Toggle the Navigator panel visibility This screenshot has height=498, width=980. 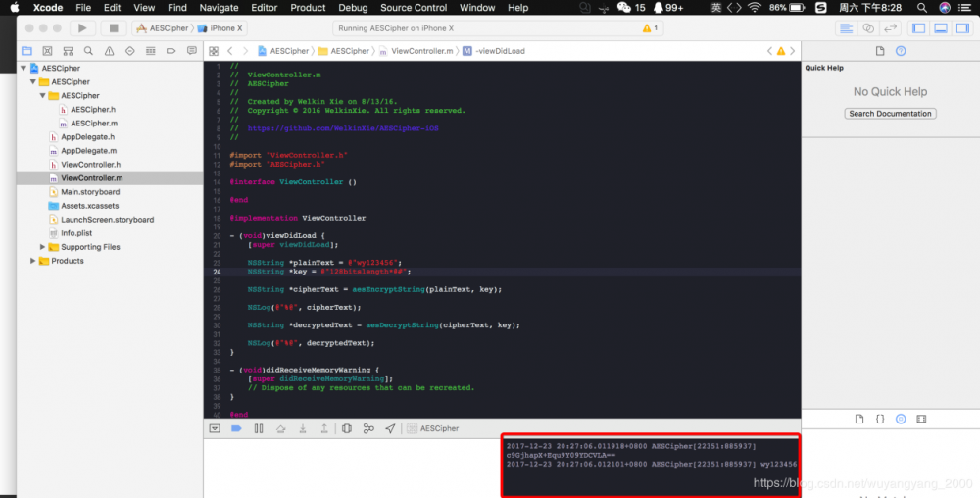919,28
